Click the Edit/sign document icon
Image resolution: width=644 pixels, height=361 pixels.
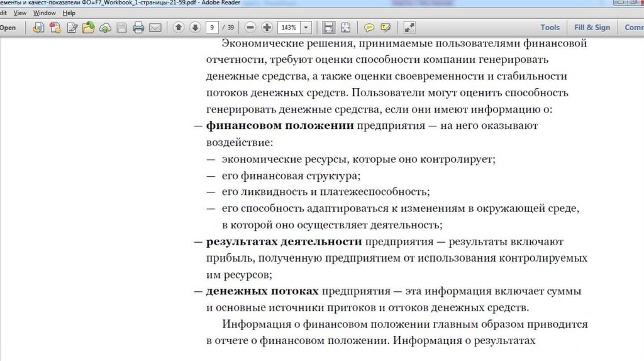(72, 28)
